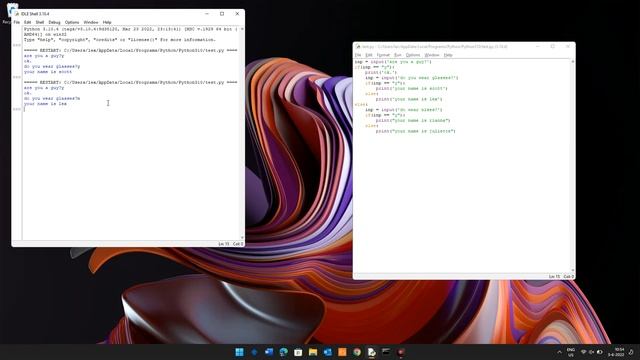This screenshot has width=640, height=360.
Task: Close the IDLE Shell window
Action: pos(238,13)
